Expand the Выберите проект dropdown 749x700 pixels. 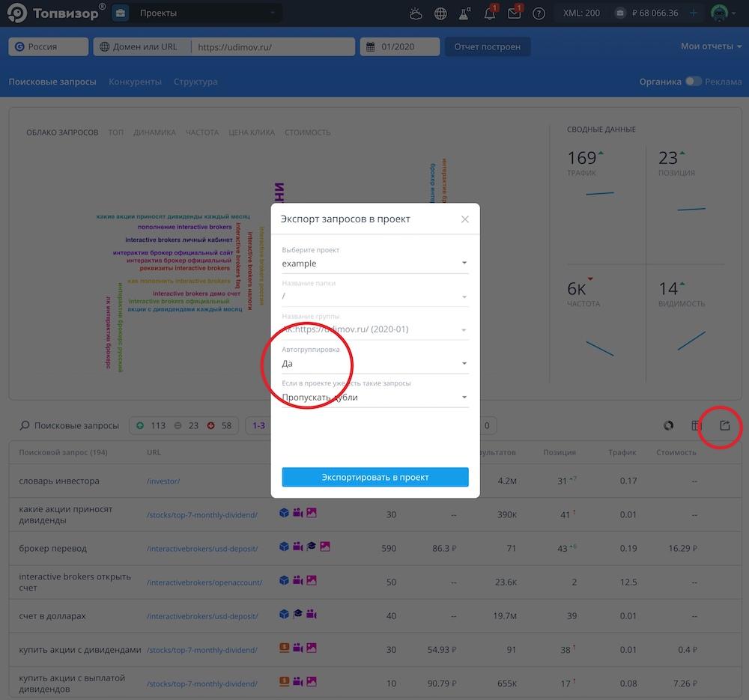point(374,264)
